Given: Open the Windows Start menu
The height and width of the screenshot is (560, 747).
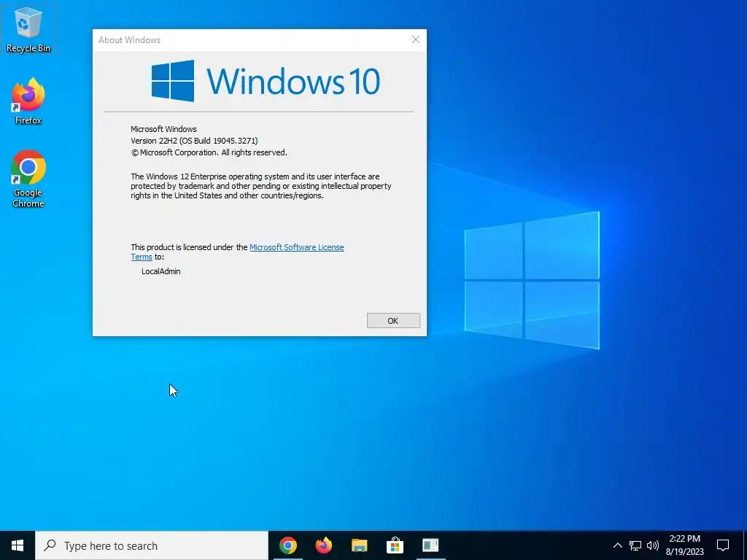Looking at the screenshot, I should click(x=18, y=545).
